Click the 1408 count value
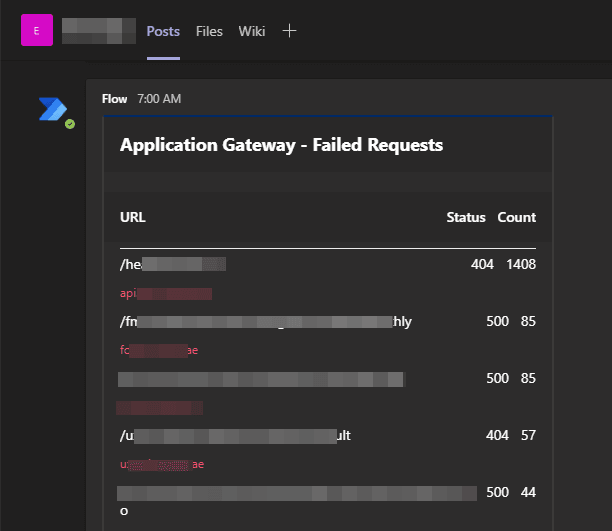 520,264
